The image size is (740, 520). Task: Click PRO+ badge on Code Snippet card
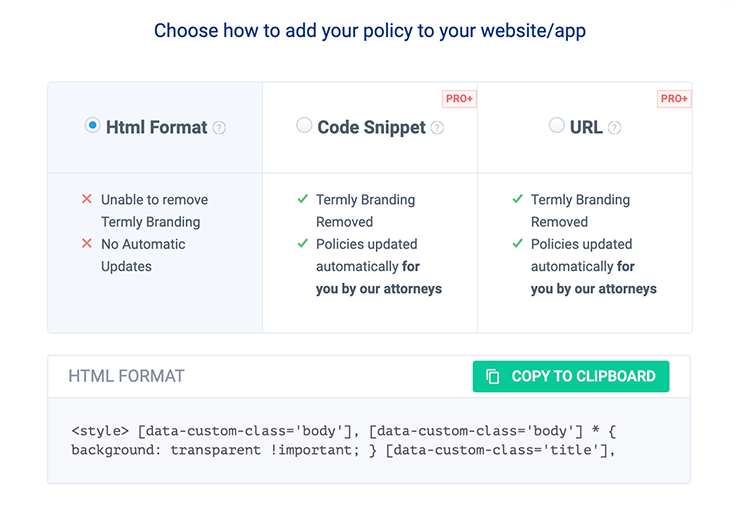459,99
